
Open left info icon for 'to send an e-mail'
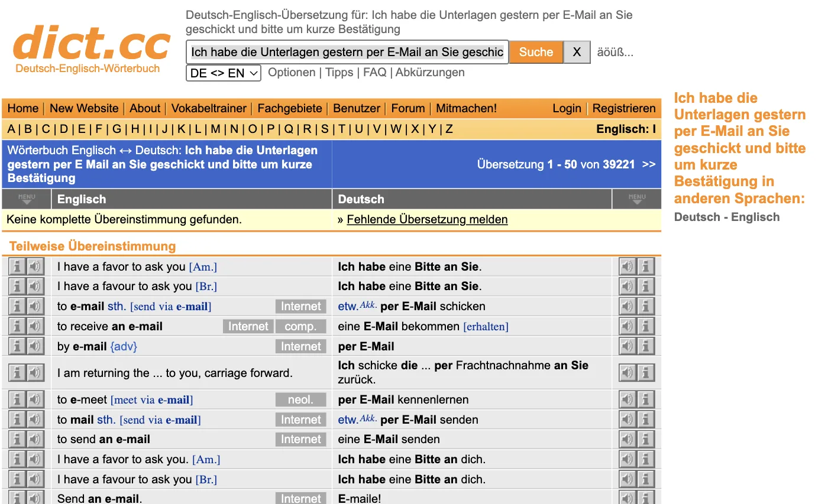pyautogui.click(x=17, y=440)
